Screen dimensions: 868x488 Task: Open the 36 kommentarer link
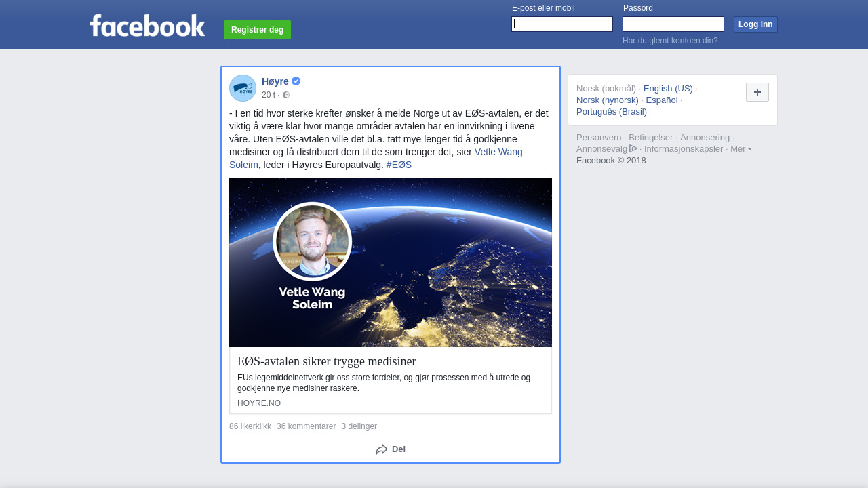(306, 426)
